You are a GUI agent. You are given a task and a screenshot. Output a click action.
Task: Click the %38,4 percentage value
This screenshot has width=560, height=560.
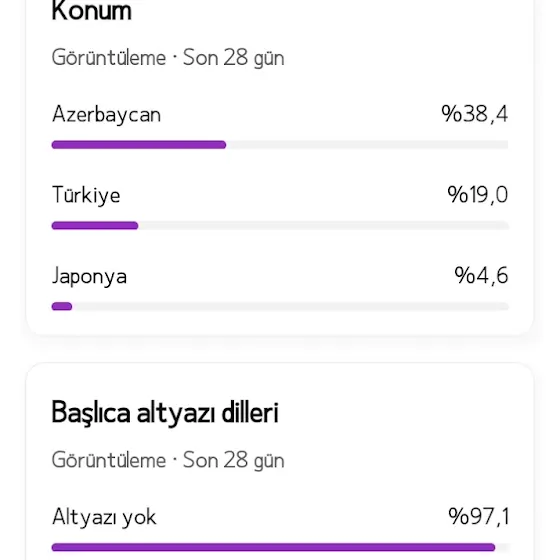[x=475, y=114]
